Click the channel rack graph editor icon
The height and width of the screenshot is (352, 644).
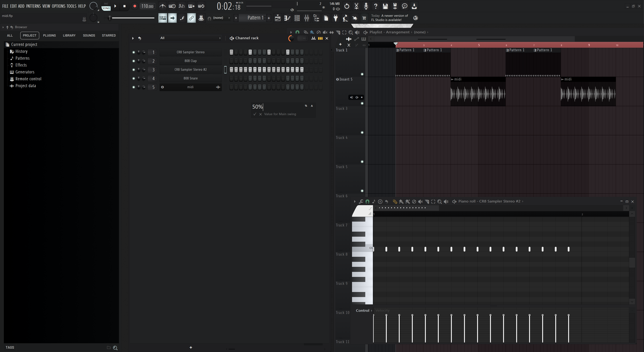(313, 38)
